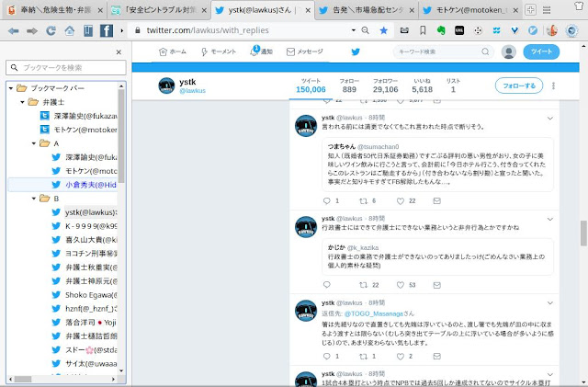Open the モーメント menu item
The height and width of the screenshot is (387, 588).
tap(219, 51)
